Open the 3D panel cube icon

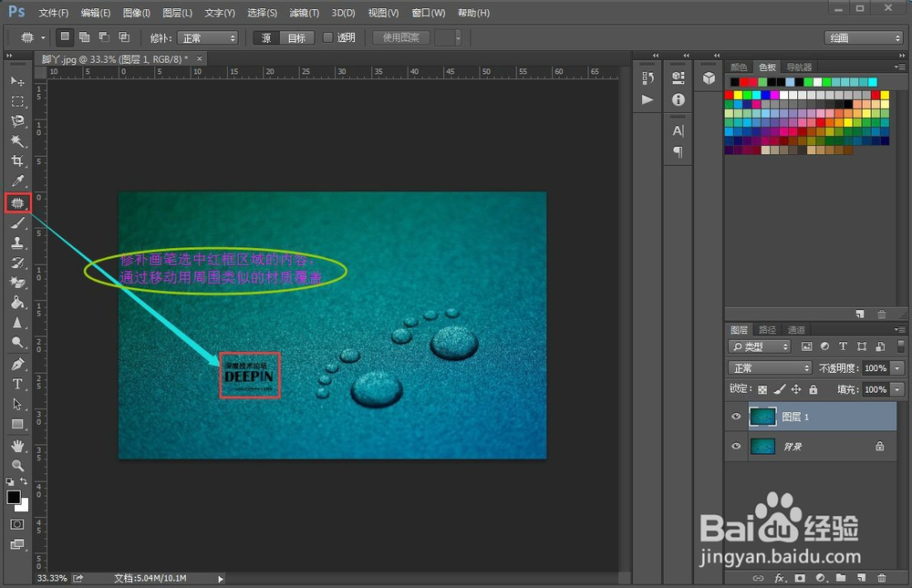point(709,77)
